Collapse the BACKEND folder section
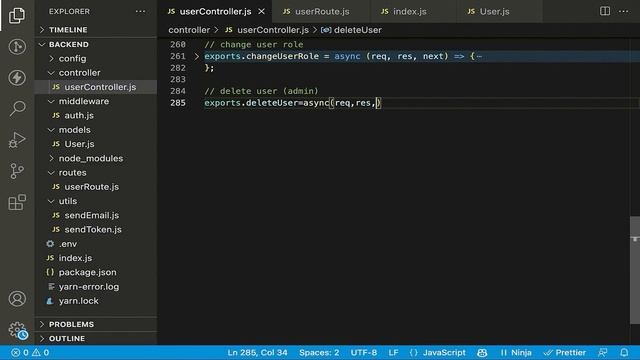This screenshot has height=360, width=640. [96, 44]
